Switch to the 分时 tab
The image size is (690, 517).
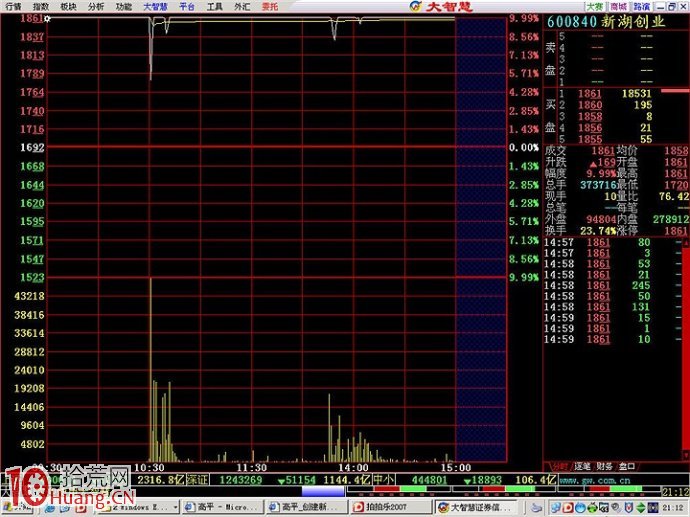pos(559,466)
